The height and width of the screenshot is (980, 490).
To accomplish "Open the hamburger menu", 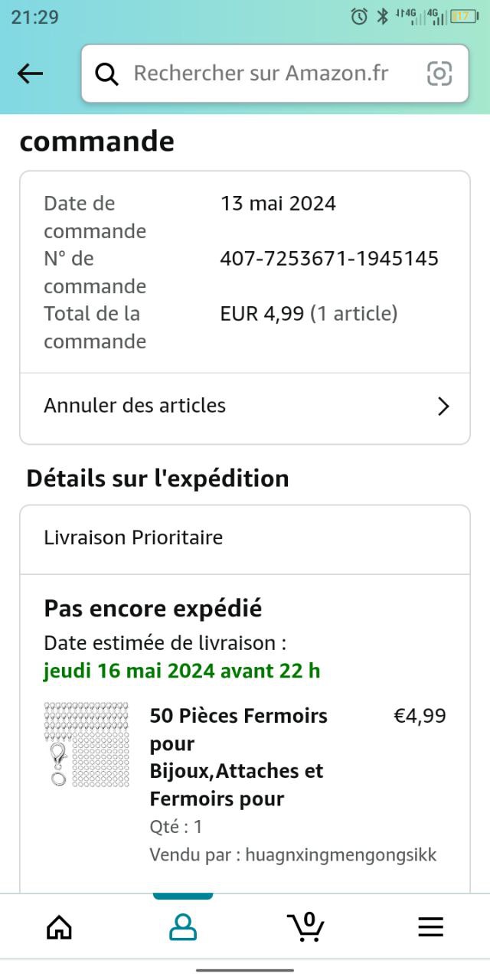I will [x=430, y=927].
